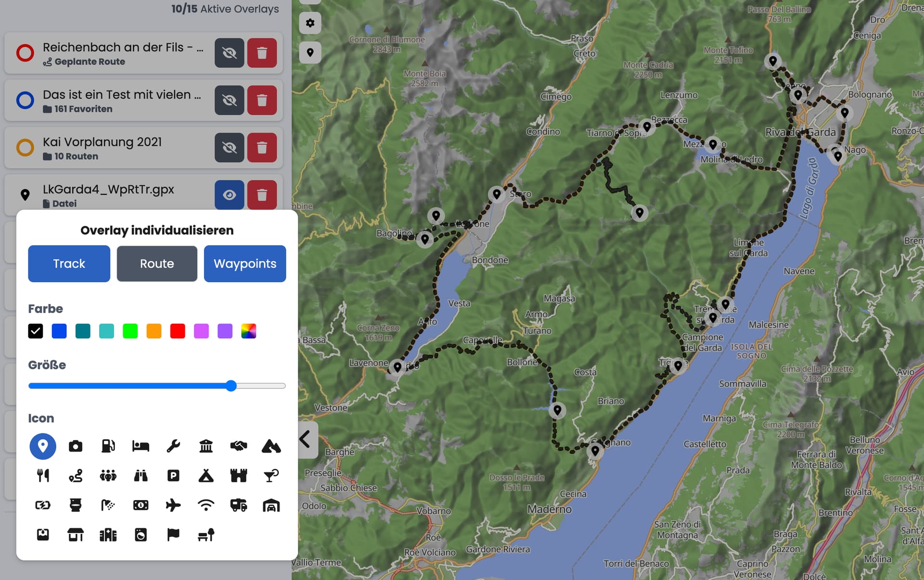
Task: Select the camper van icon
Action: point(239,505)
